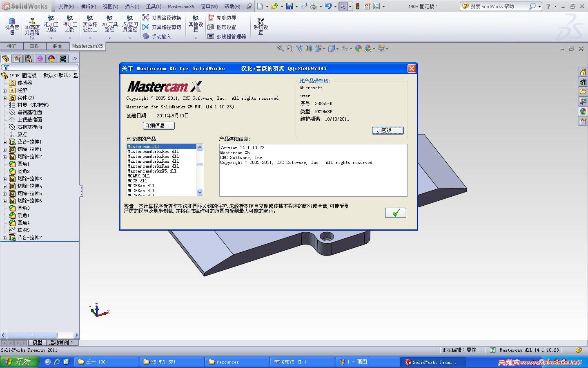Show the Mastercam toolpath manager panel tab

point(63,58)
